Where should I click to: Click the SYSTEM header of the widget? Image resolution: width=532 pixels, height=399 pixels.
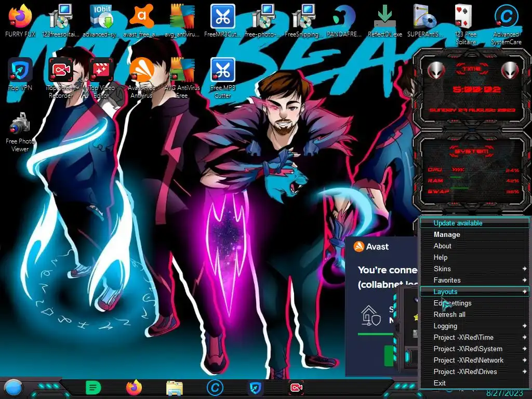pos(472,151)
